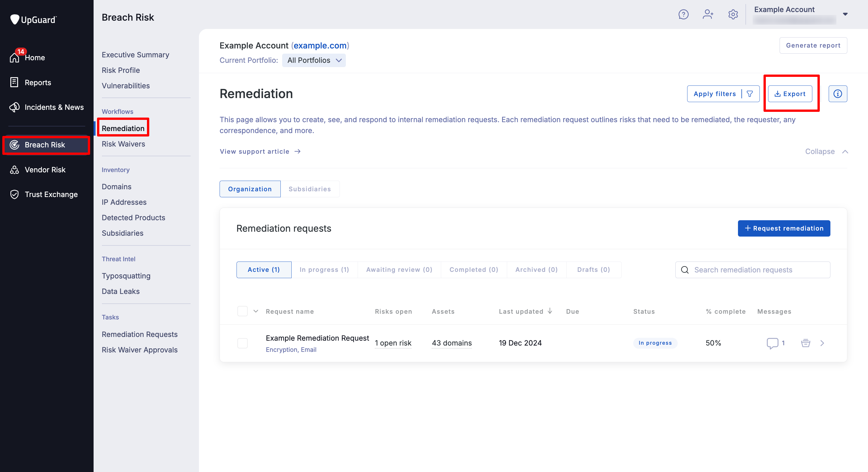Click the Export button
This screenshot has width=868, height=472.
[790, 93]
